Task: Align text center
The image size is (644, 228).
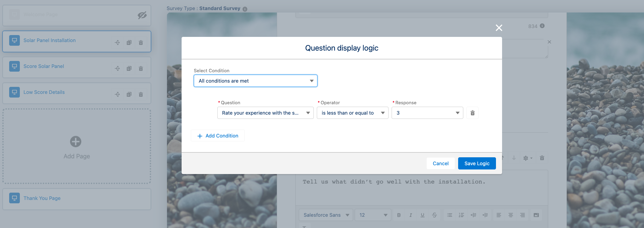Action: (x=511, y=215)
